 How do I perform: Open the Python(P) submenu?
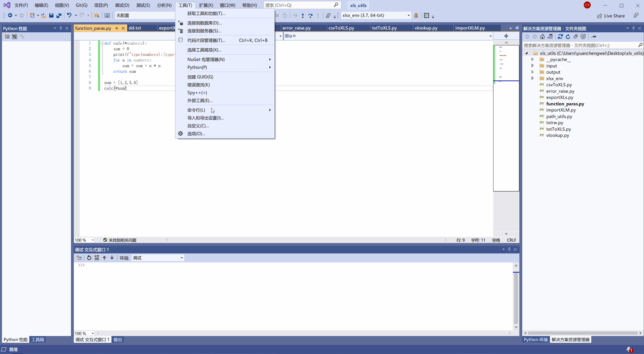click(197, 67)
